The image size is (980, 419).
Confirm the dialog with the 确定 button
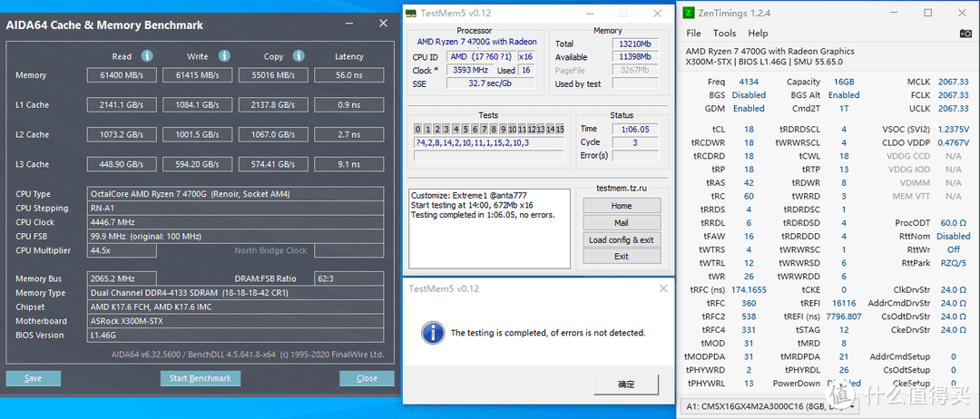(x=625, y=384)
